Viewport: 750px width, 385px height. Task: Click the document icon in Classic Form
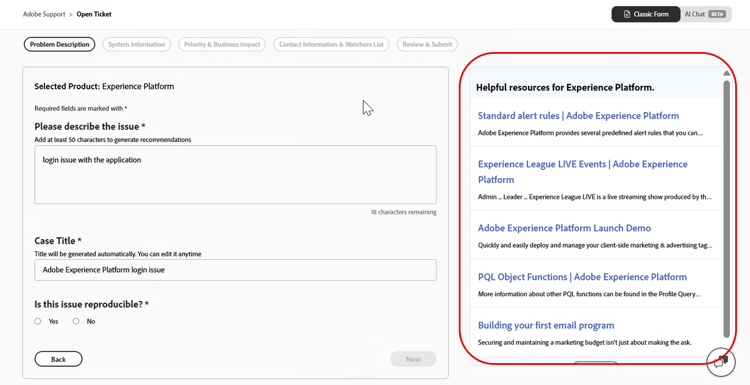(627, 14)
